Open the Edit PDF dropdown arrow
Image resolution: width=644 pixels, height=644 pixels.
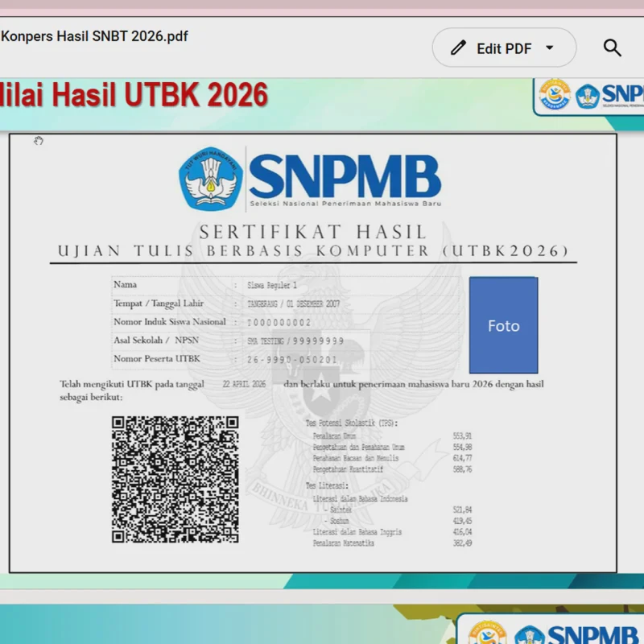550,47
